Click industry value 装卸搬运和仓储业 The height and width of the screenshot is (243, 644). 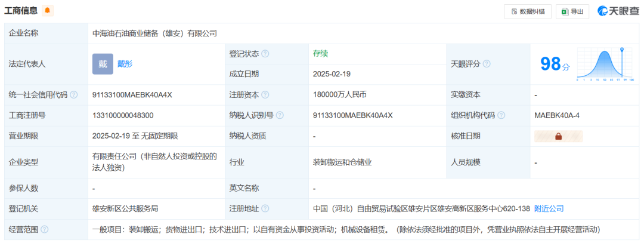click(342, 162)
